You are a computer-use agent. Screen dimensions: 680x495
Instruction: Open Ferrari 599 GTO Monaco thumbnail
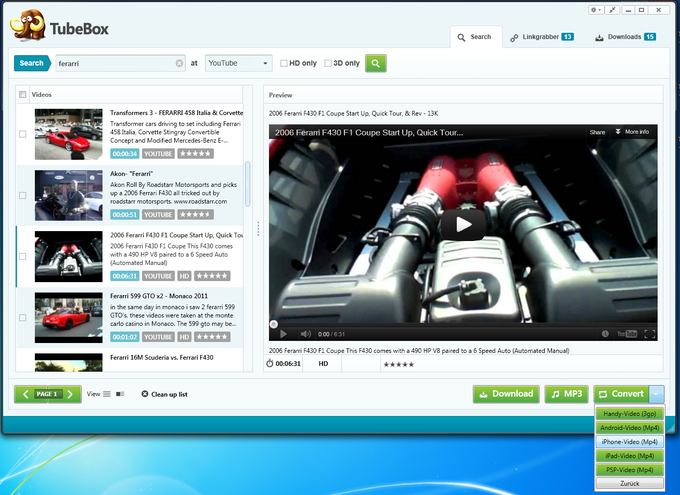69,318
